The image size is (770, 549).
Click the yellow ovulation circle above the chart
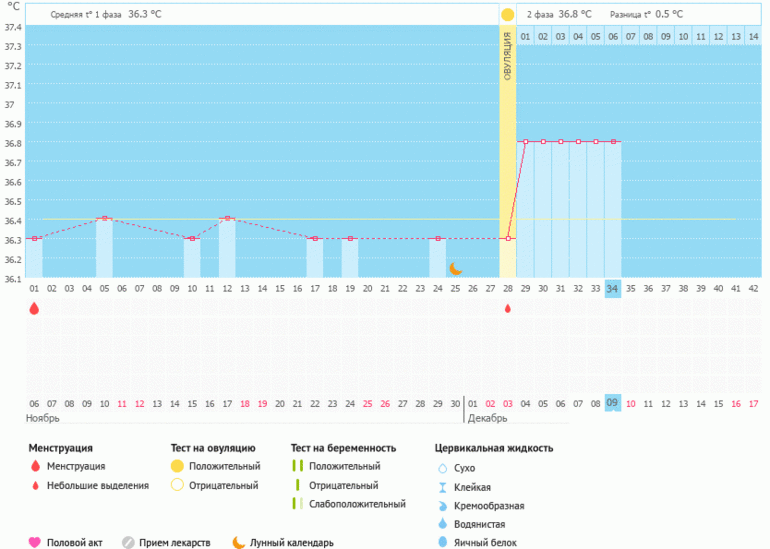(x=508, y=14)
